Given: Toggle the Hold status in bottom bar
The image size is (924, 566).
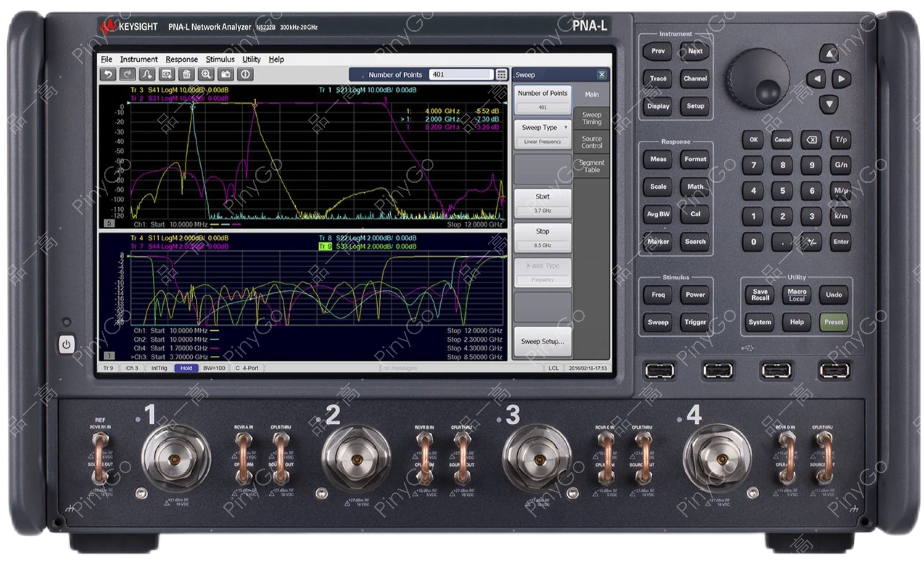Looking at the screenshot, I should (186, 368).
